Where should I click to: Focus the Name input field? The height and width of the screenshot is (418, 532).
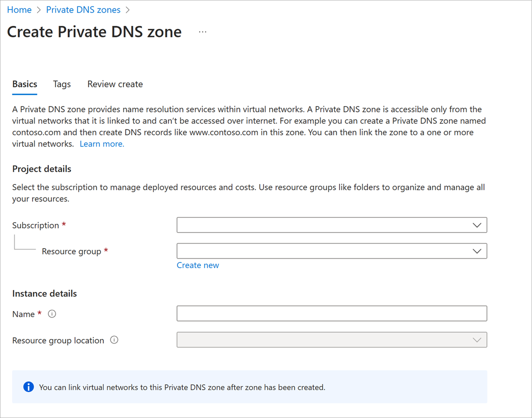click(332, 313)
